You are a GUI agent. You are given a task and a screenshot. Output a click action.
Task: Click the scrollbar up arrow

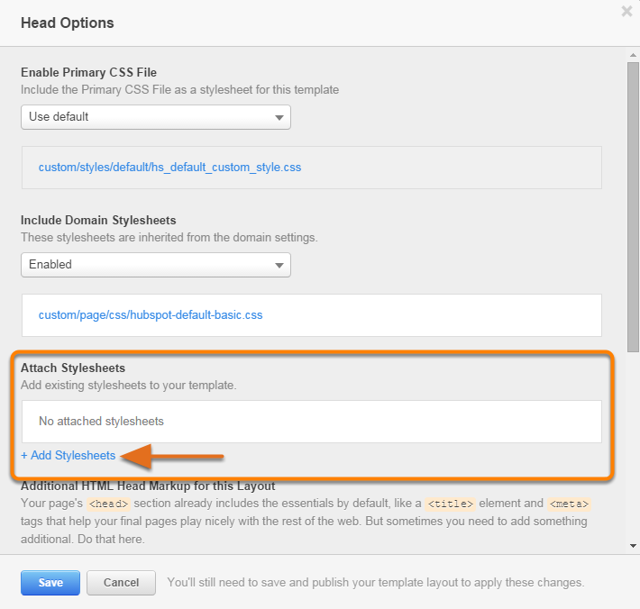[633, 55]
